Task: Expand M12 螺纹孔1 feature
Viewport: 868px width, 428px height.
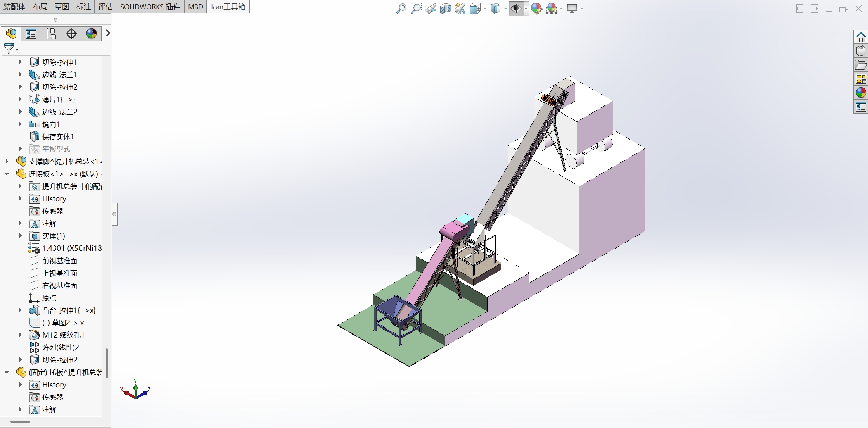Action: coord(20,335)
